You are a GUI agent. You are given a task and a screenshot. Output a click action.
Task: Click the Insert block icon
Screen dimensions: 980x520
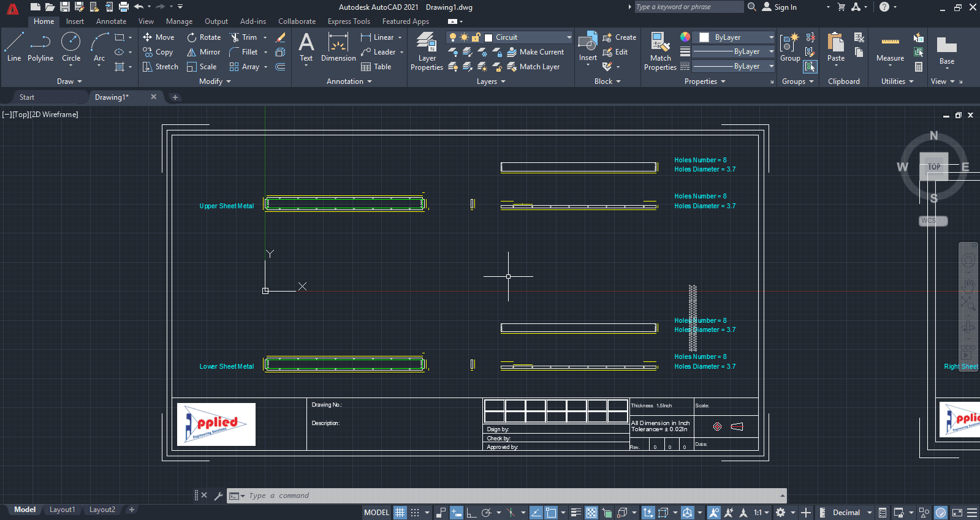click(588, 43)
